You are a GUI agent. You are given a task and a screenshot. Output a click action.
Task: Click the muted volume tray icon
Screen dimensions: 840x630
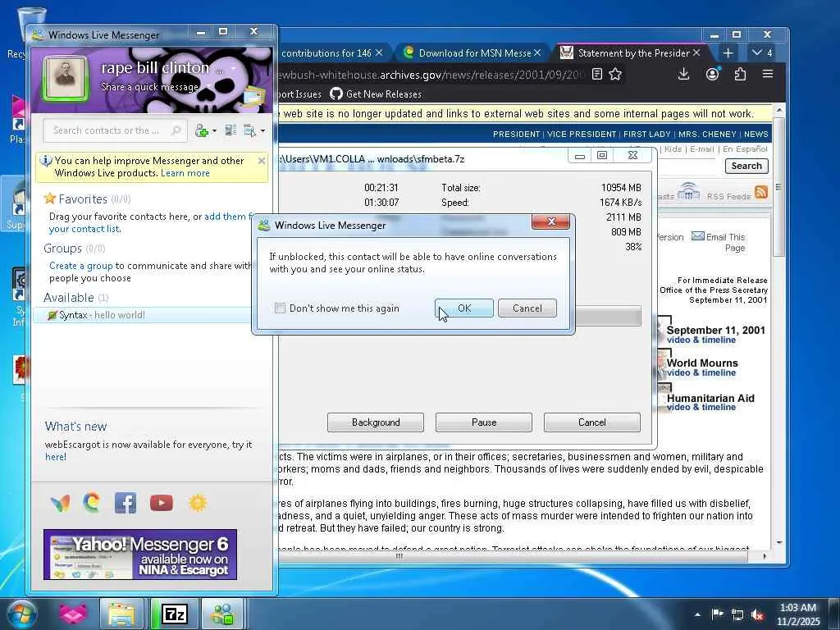pyautogui.click(x=757, y=614)
